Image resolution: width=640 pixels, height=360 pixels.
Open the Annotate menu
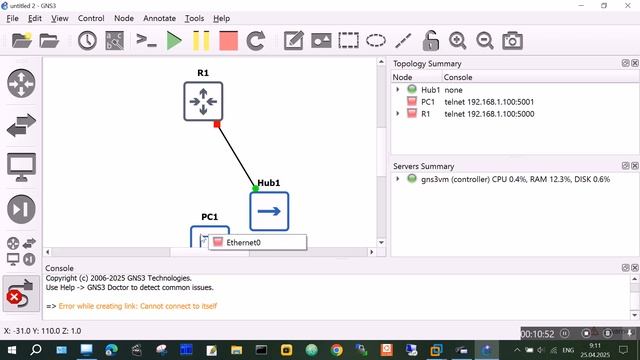159,18
